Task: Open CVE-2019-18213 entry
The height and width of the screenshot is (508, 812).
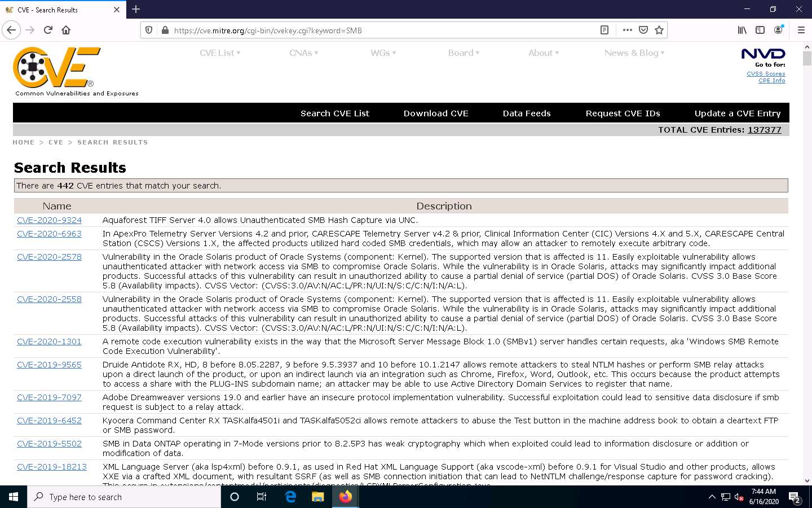Action: click(x=52, y=467)
